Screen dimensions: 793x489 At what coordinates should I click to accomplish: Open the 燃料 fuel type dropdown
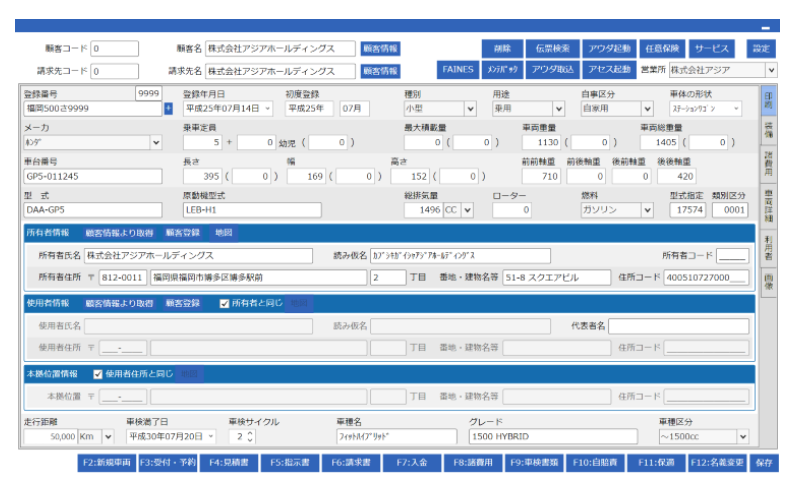tap(647, 210)
